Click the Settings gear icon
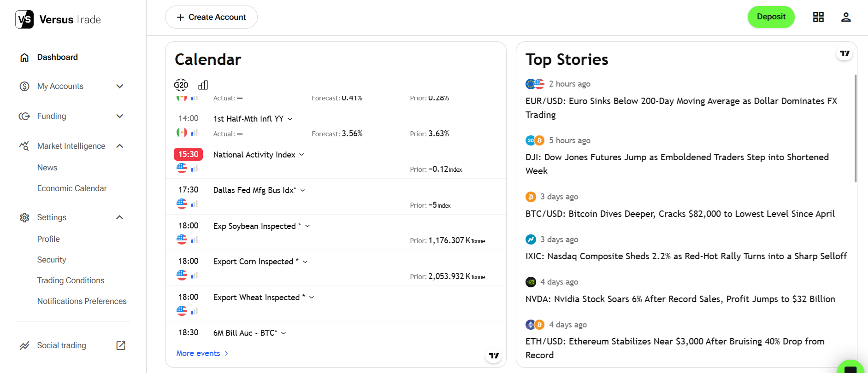The image size is (868, 373). coord(24,217)
